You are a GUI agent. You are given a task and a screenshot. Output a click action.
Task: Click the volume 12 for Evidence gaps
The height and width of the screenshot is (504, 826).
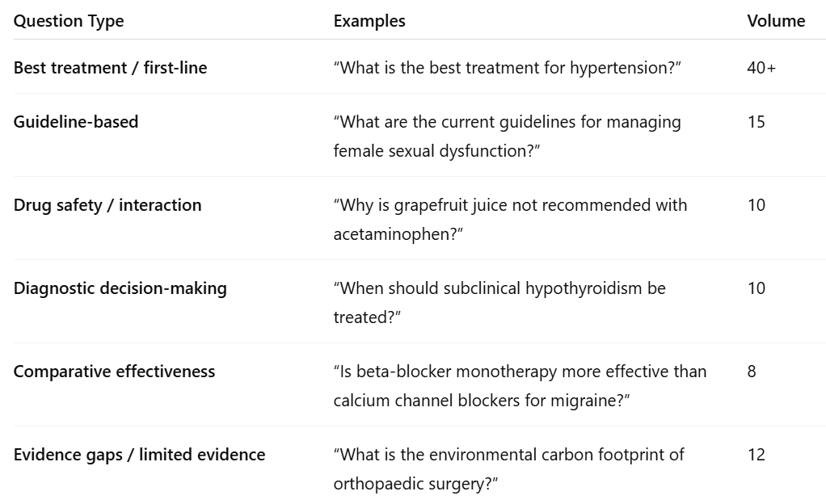(x=756, y=455)
